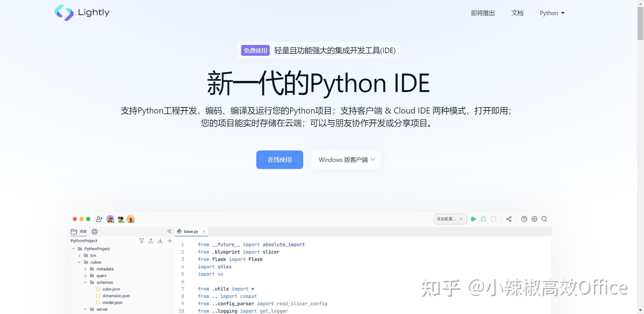Share the current project

click(508, 219)
